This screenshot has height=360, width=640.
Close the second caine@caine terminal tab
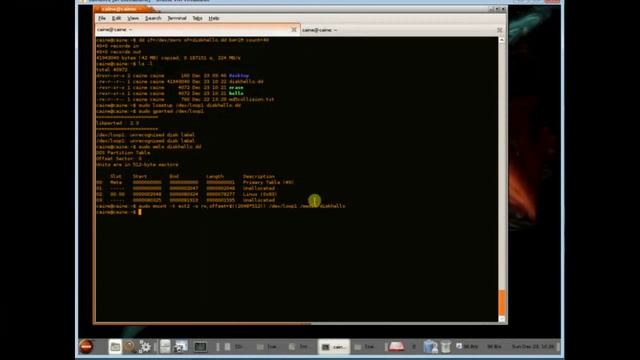(500, 30)
